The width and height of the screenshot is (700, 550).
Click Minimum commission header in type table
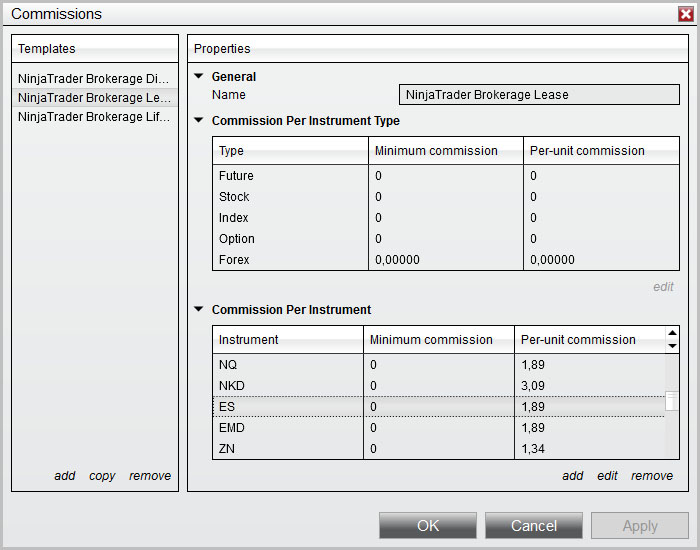[x=446, y=150]
